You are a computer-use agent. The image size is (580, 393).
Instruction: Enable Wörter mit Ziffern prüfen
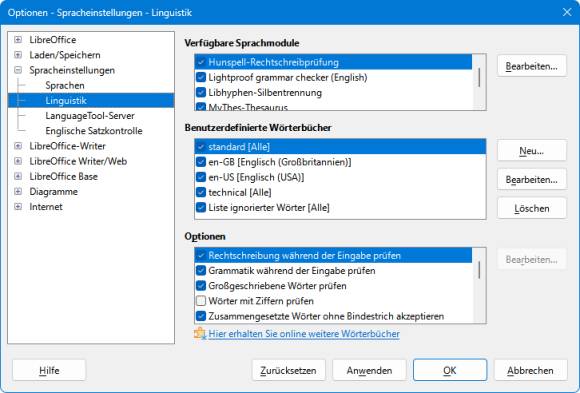[x=201, y=301]
